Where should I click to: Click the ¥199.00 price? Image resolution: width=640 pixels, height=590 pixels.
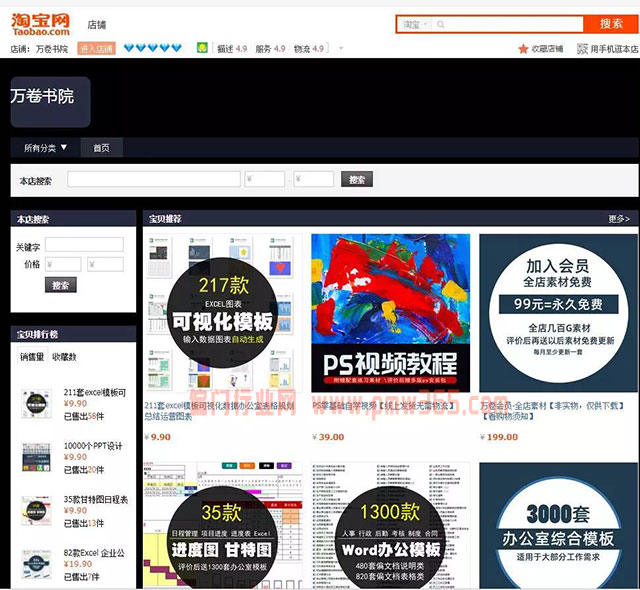[x=499, y=437]
